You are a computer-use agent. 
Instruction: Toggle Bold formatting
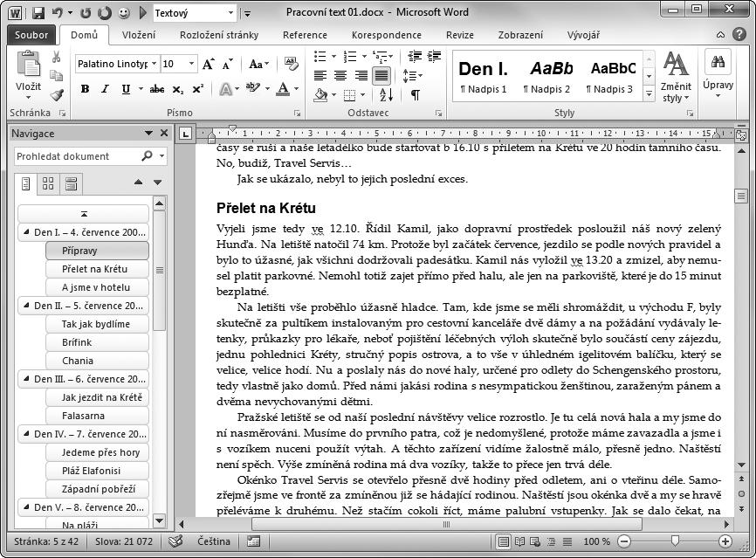86,89
